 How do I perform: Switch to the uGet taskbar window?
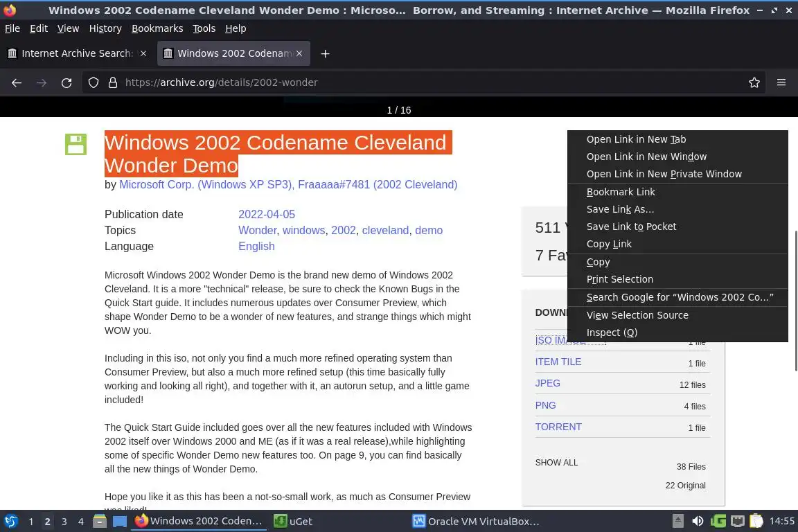(x=293, y=521)
